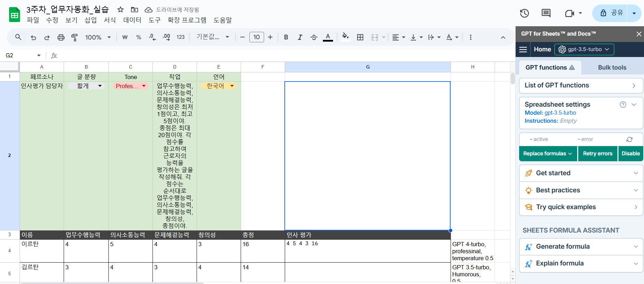Expand the Best practices section

(581, 190)
